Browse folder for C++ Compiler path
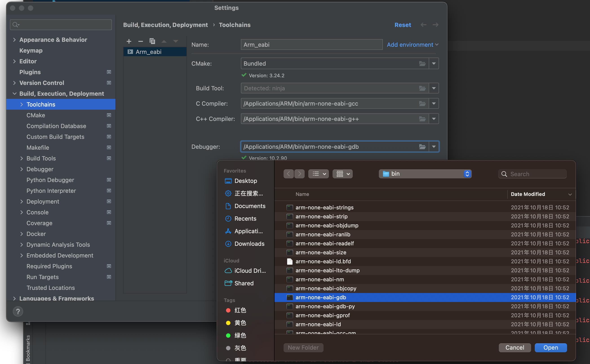 tap(422, 119)
